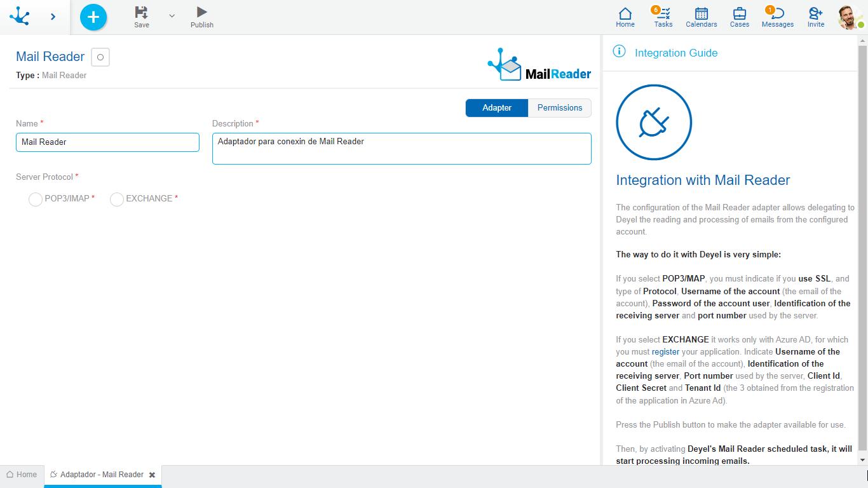This screenshot has width=868, height=488.
Task: Click the Deyel logo icon
Action: pyautogui.click(x=20, y=16)
